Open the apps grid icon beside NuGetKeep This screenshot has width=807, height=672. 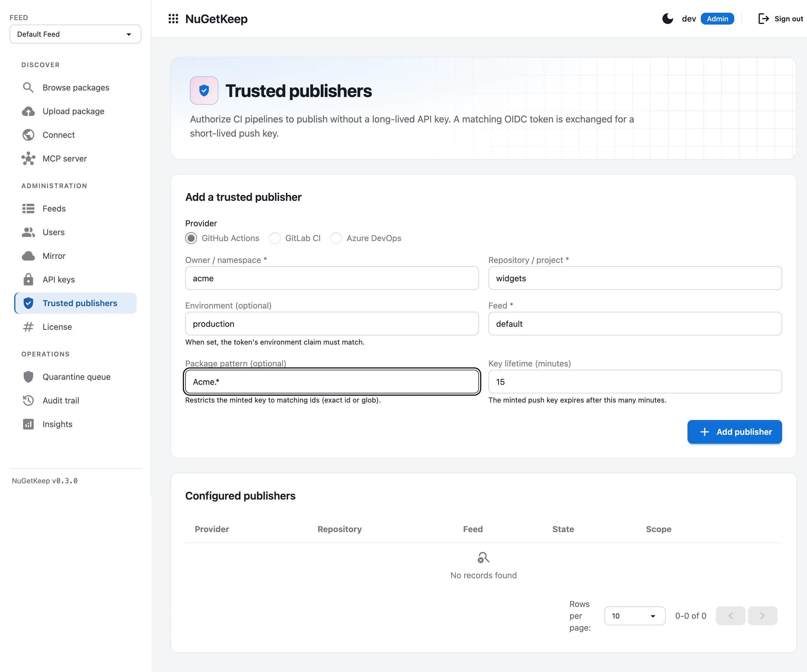(x=173, y=18)
